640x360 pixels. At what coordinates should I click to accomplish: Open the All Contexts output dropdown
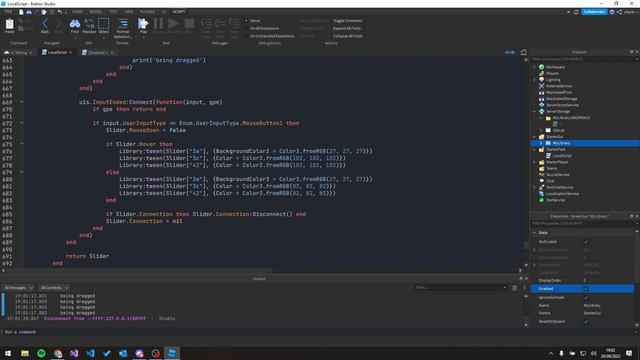pyautogui.click(x=54, y=288)
